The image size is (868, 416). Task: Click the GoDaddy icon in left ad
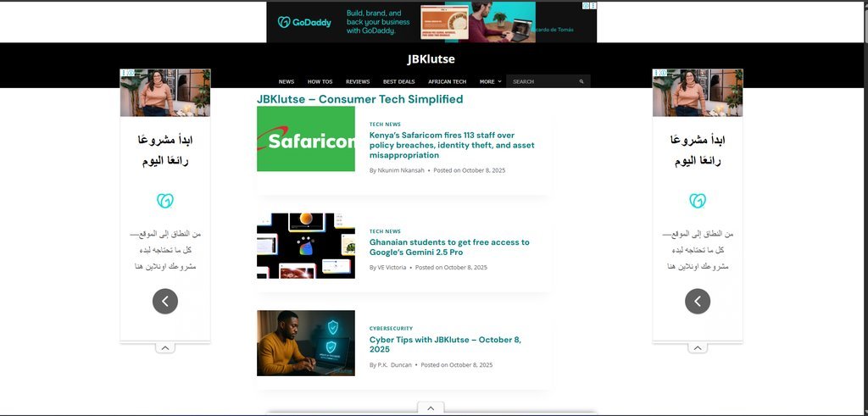tap(165, 200)
